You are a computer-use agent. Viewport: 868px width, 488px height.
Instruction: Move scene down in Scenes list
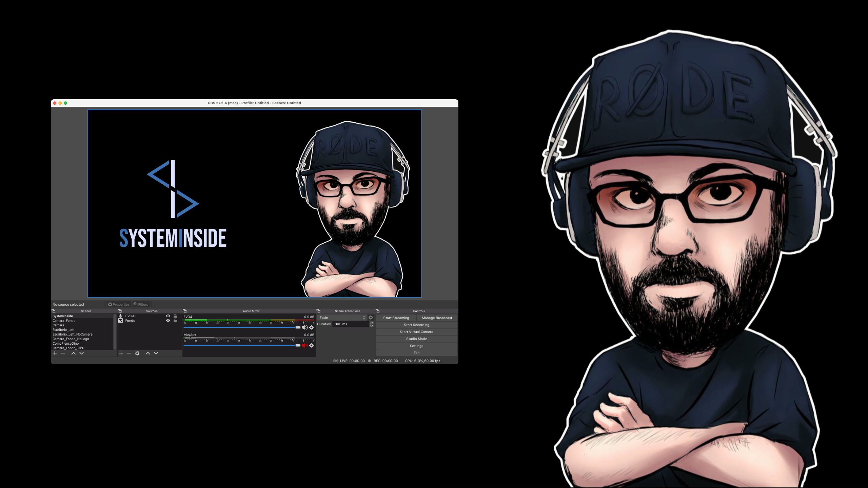click(81, 353)
